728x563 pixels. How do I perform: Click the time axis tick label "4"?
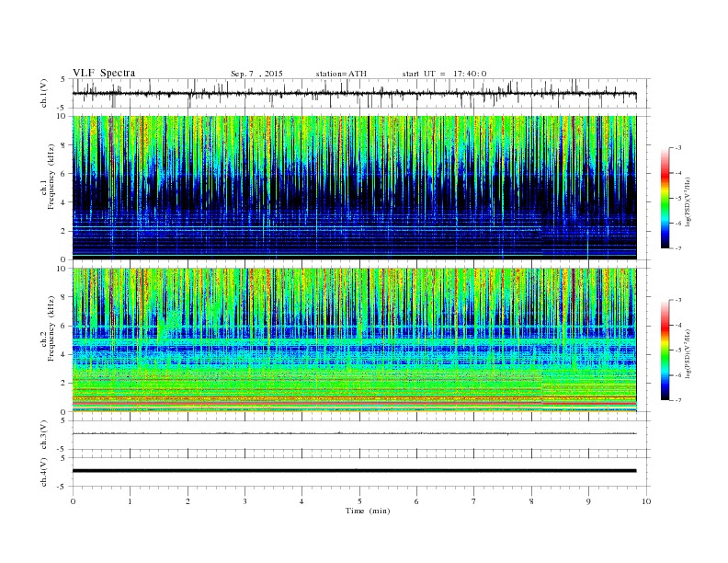point(301,501)
